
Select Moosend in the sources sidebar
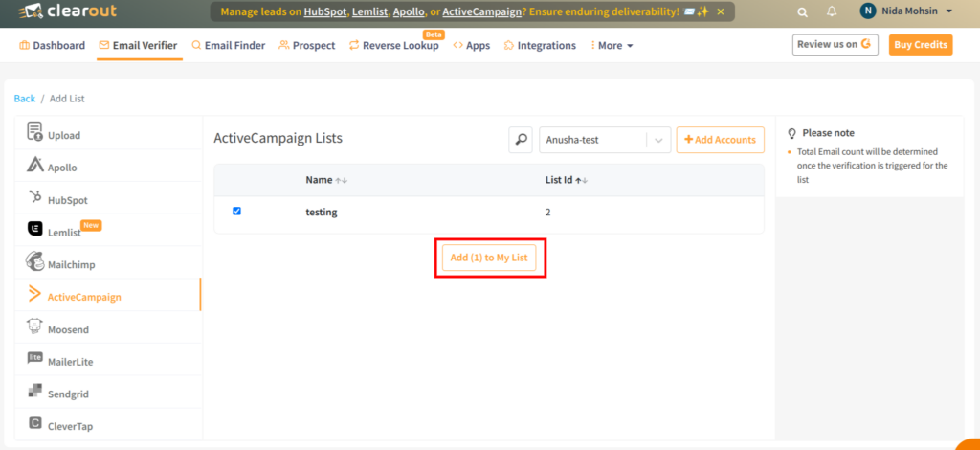[107, 327]
